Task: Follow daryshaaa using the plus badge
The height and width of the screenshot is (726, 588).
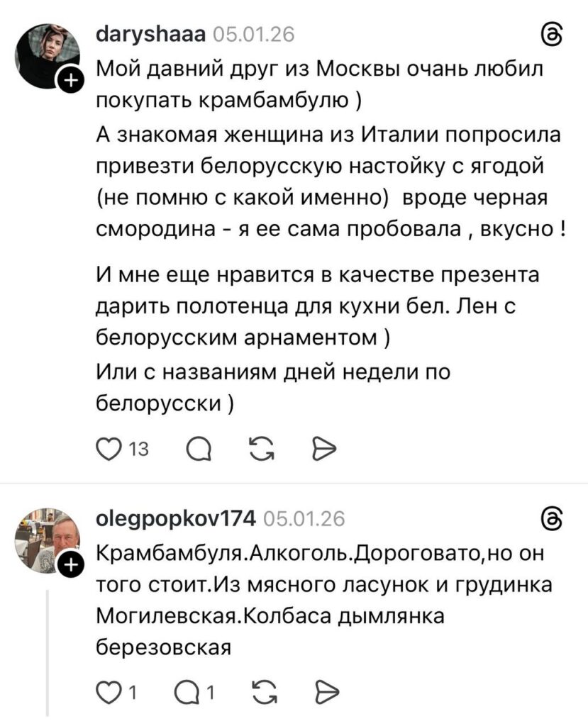Action: (71, 84)
